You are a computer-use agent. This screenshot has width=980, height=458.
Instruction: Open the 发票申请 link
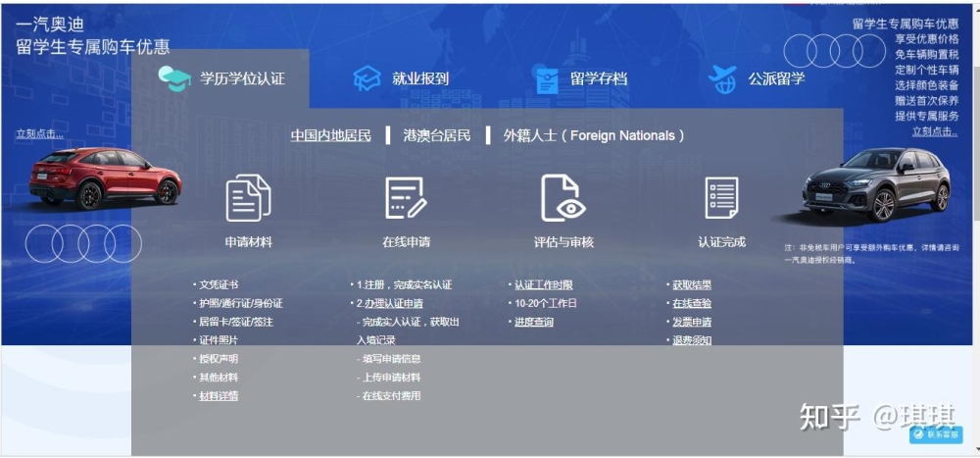point(692,323)
